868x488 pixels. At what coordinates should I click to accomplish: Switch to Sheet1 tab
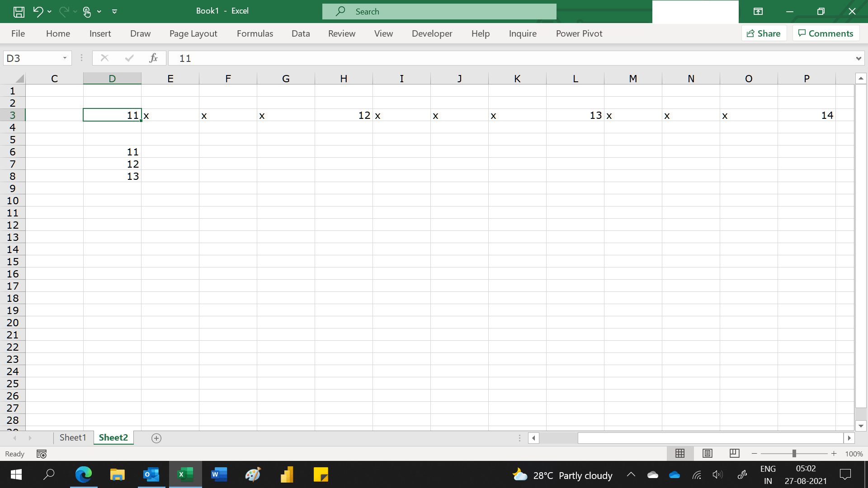pyautogui.click(x=72, y=437)
